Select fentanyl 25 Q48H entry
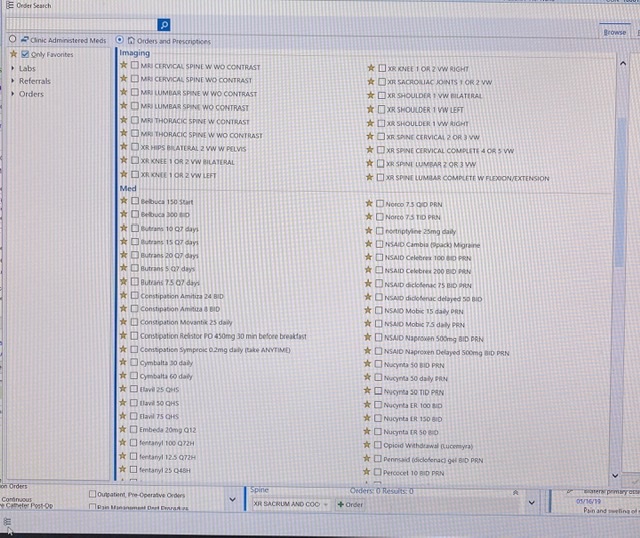Image resolution: width=640 pixels, height=538 pixels. click(x=165, y=470)
